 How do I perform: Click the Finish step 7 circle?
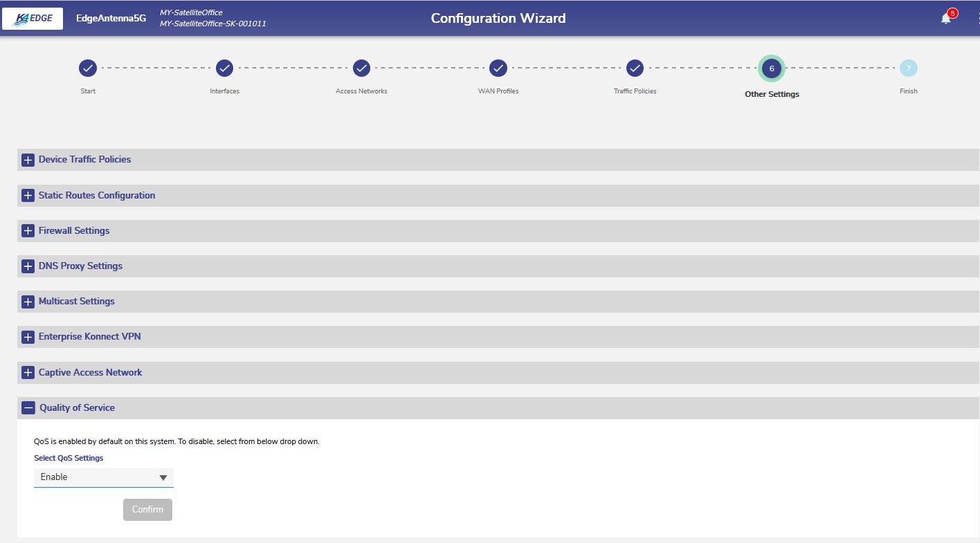coord(908,68)
